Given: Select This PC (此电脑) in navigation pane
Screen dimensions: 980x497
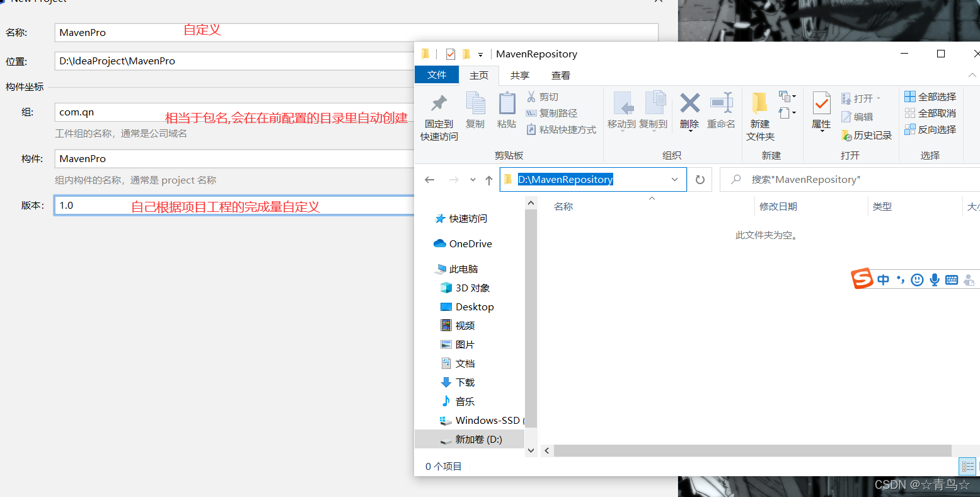Looking at the screenshot, I should click(456, 269).
